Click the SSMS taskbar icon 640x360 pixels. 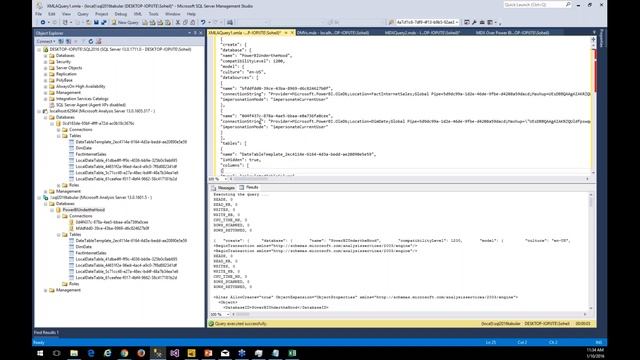pos(158,353)
